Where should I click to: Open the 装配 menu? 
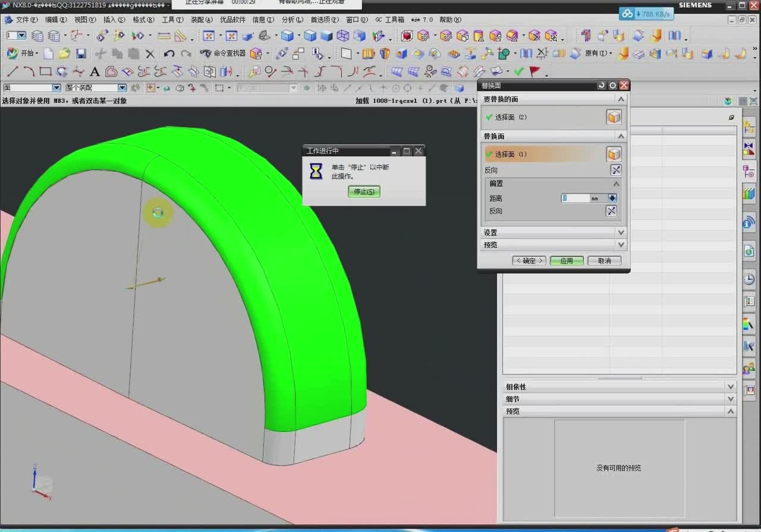202,20
